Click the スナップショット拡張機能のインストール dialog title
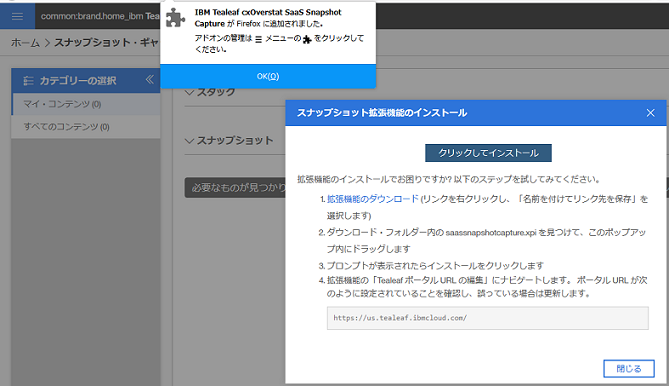 tap(382, 113)
